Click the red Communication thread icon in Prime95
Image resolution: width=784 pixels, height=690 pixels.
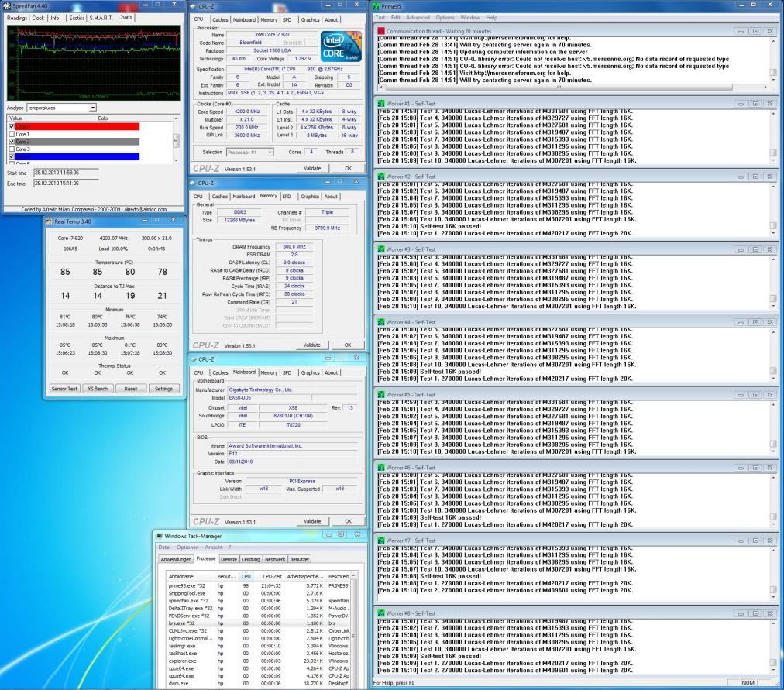(x=381, y=31)
